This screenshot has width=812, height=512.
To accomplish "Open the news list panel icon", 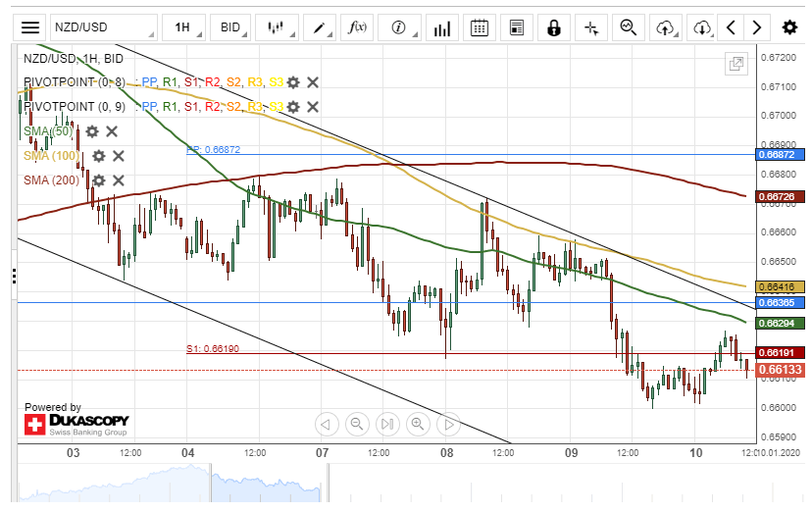I will (x=516, y=27).
